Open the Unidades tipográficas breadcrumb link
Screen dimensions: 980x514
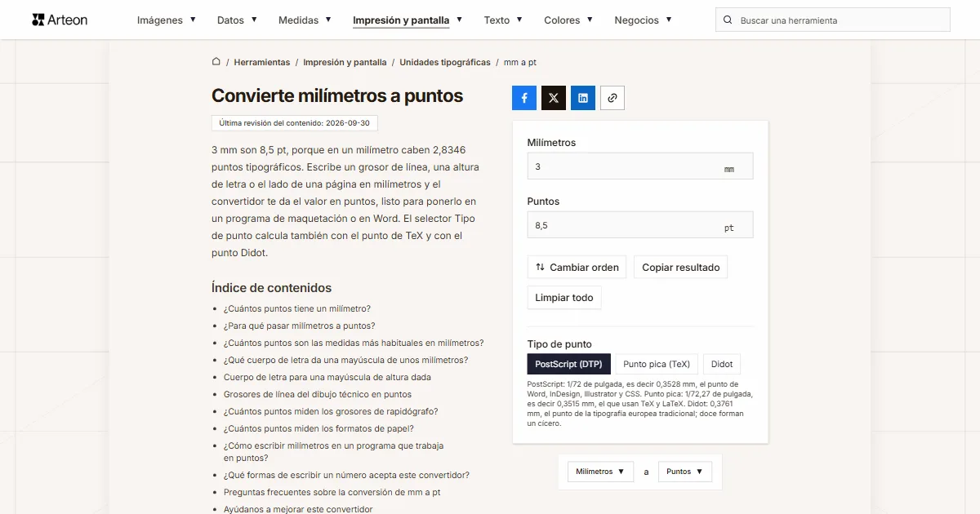coord(445,62)
